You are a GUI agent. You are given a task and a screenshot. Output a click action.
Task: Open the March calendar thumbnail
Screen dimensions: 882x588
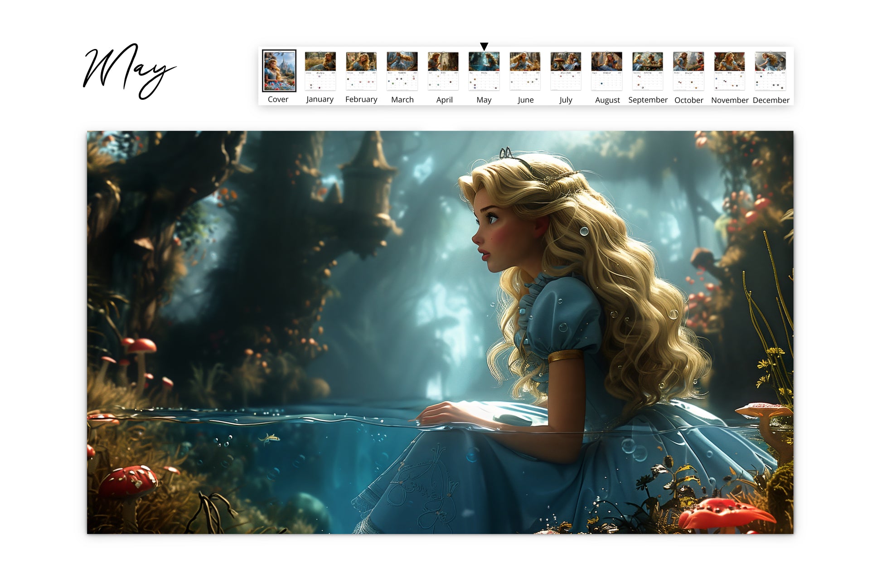[402, 71]
